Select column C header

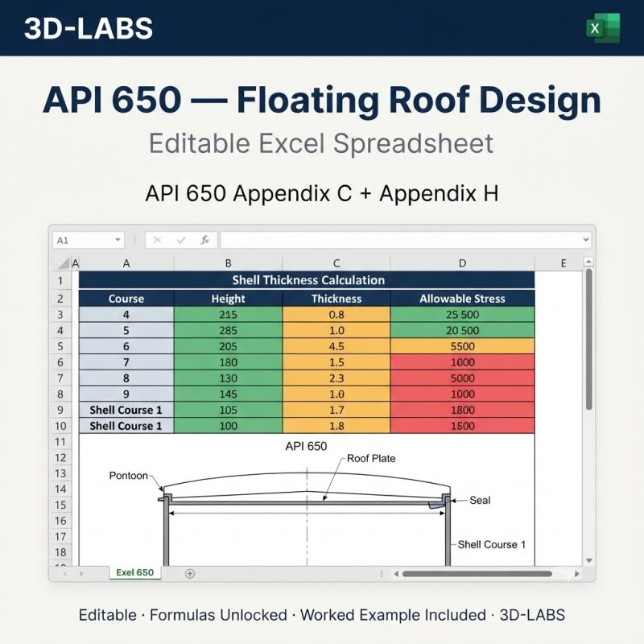336,263
